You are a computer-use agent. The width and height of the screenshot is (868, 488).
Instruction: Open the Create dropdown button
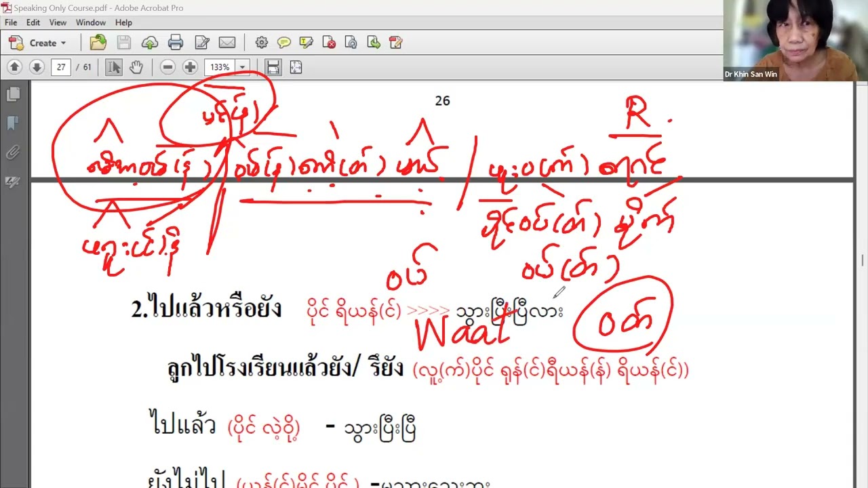click(x=38, y=43)
